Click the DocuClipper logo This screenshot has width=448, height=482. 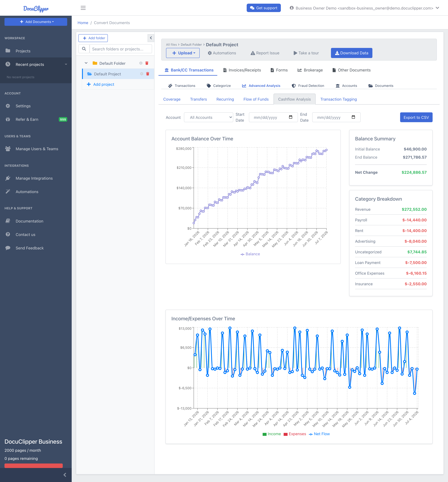tap(36, 9)
